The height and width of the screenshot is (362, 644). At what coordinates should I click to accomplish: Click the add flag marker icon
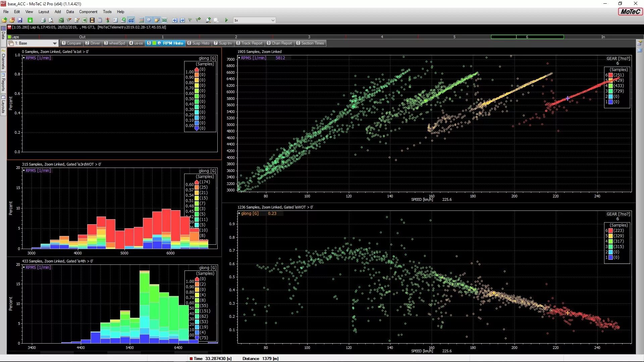coord(199,20)
